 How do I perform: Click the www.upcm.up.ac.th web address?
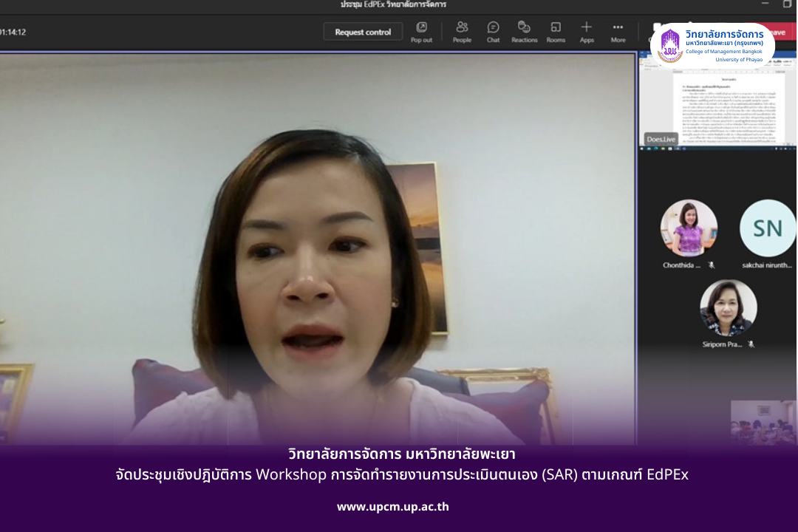(393, 507)
